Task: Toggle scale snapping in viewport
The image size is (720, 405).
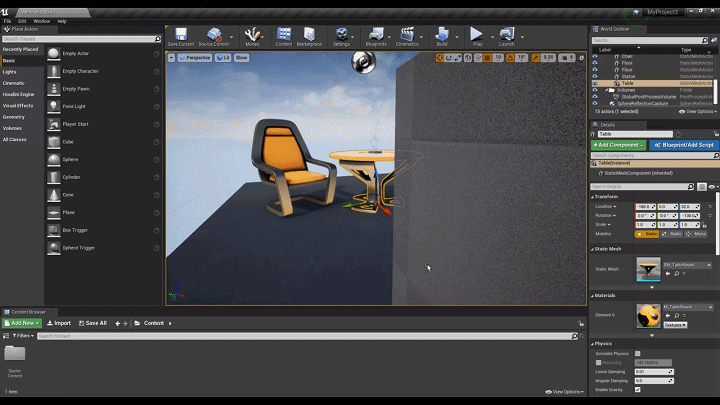Action: (x=536, y=58)
